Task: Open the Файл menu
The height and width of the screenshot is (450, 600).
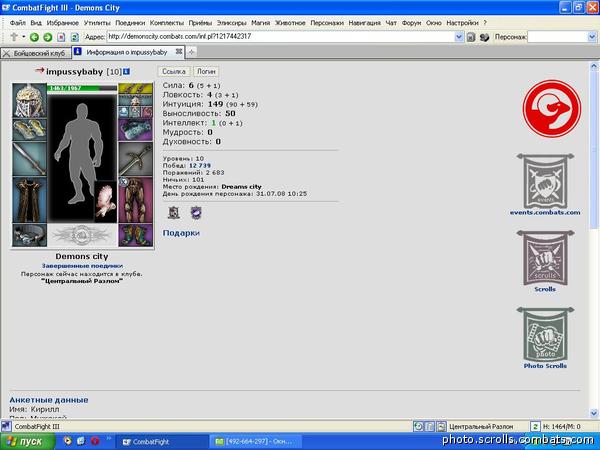Action: click(18, 23)
